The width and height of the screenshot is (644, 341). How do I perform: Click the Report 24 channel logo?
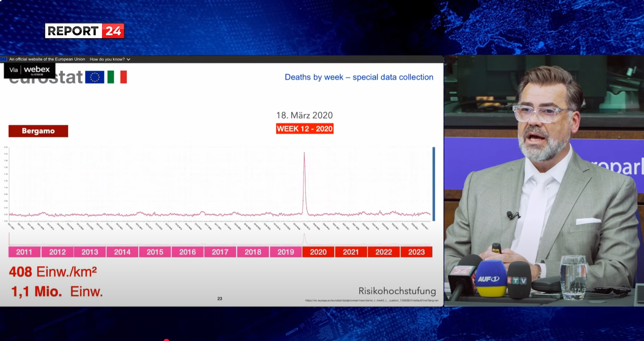point(85,31)
